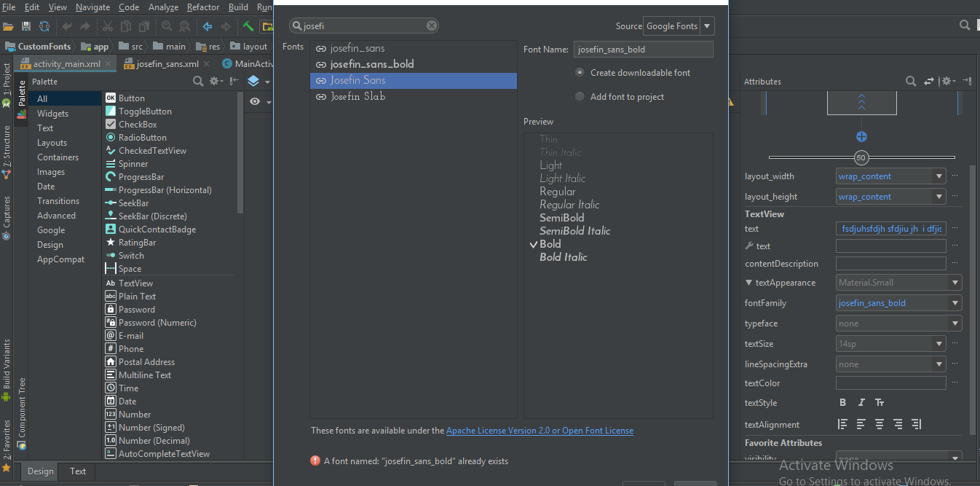Toggle italic textStyle icon

click(x=861, y=403)
